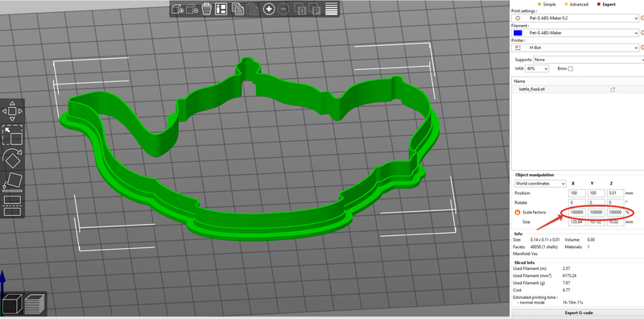Select the Scale gizmo tool
This screenshot has width=644, height=319.
pos(12,135)
